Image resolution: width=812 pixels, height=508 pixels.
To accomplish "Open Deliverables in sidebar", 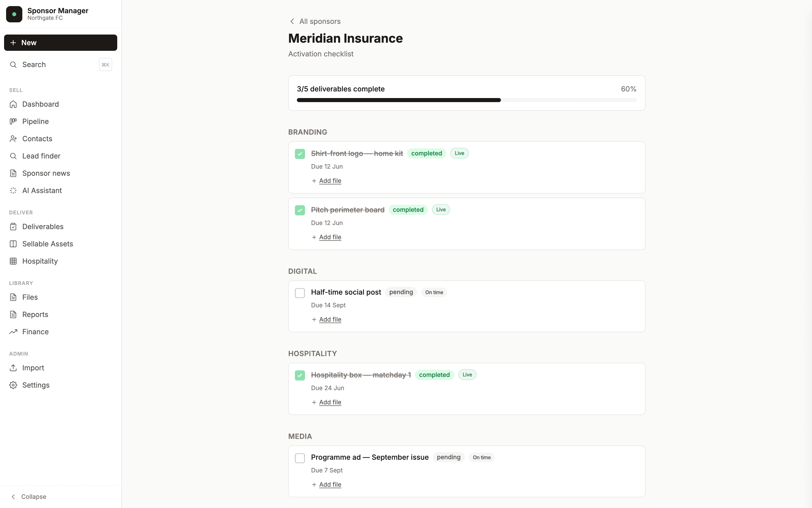I will click(61, 227).
